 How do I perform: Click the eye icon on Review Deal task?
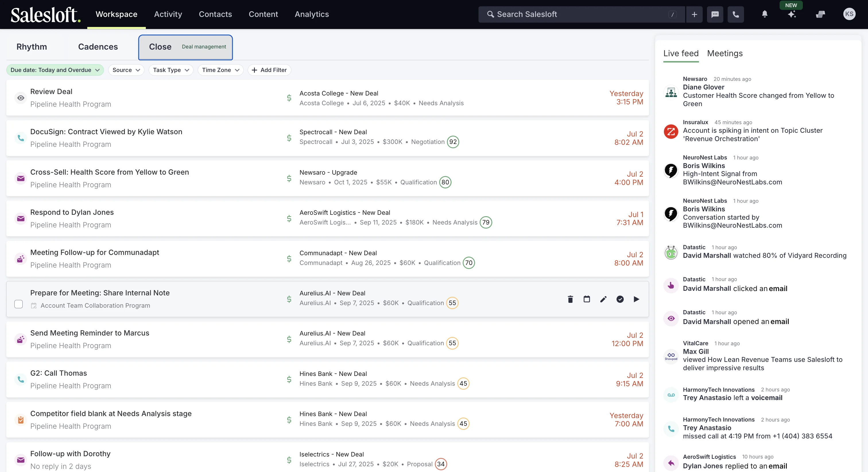21,98
